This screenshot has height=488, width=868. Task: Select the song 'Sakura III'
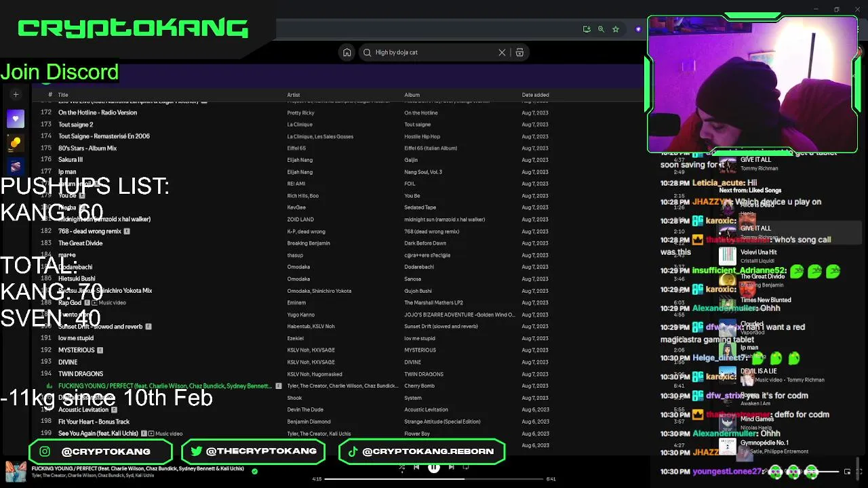(71, 160)
